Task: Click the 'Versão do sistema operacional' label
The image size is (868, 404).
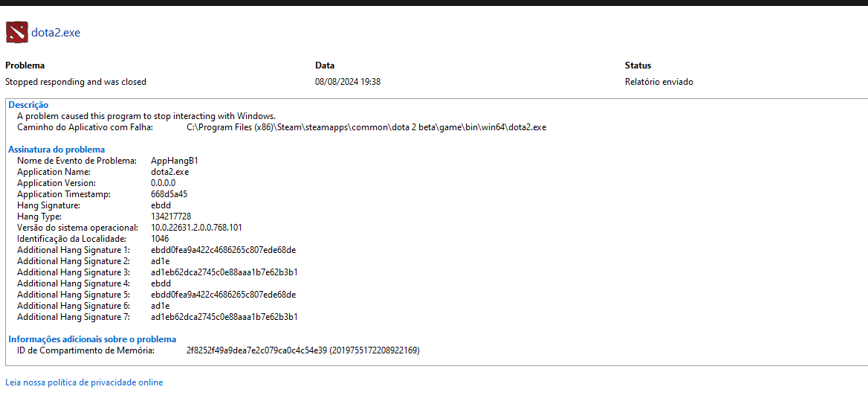Action: [77, 228]
